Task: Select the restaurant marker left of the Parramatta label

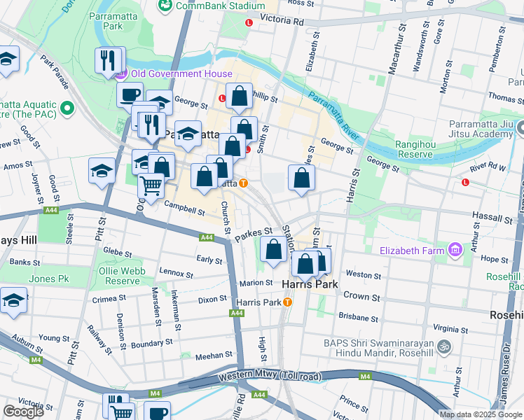Action: pyautogui.click(x=152, y=125)
